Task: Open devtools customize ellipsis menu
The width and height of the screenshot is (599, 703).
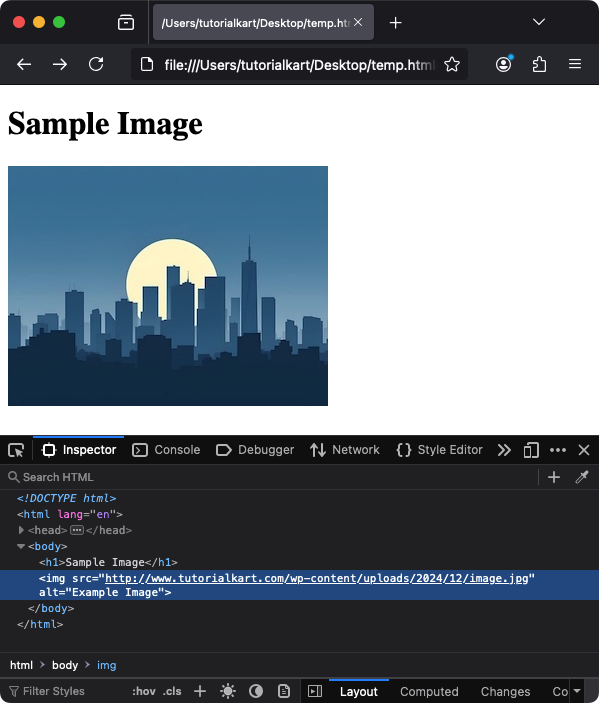Action: point(558,450)
